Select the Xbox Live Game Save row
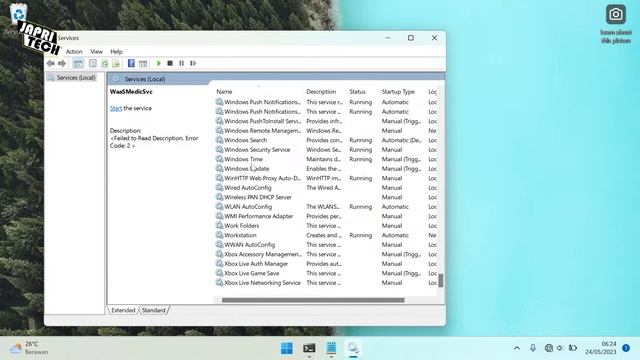 pos(327,273)
